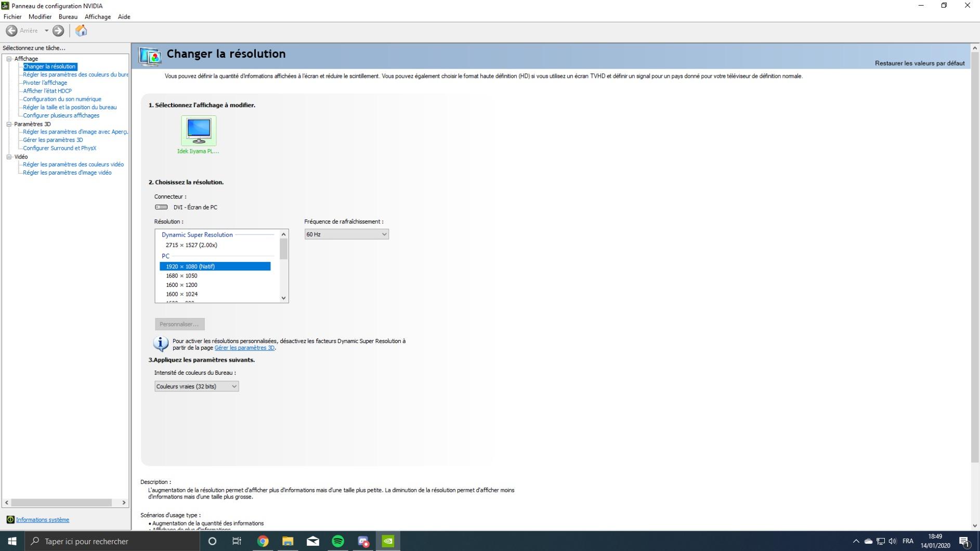Launch Spotify from the taskbar
The image size is (980, 551).
pyautogui.click(x=338, y=541)
